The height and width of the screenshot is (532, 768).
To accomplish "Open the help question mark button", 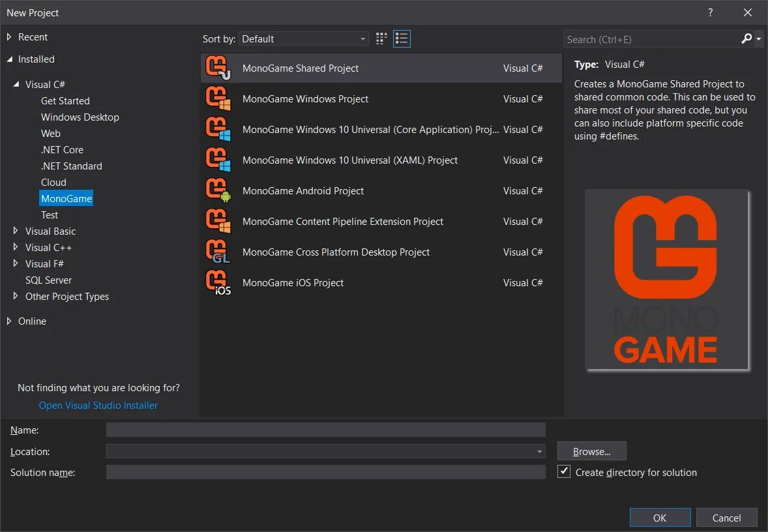I will click(710, 13).
